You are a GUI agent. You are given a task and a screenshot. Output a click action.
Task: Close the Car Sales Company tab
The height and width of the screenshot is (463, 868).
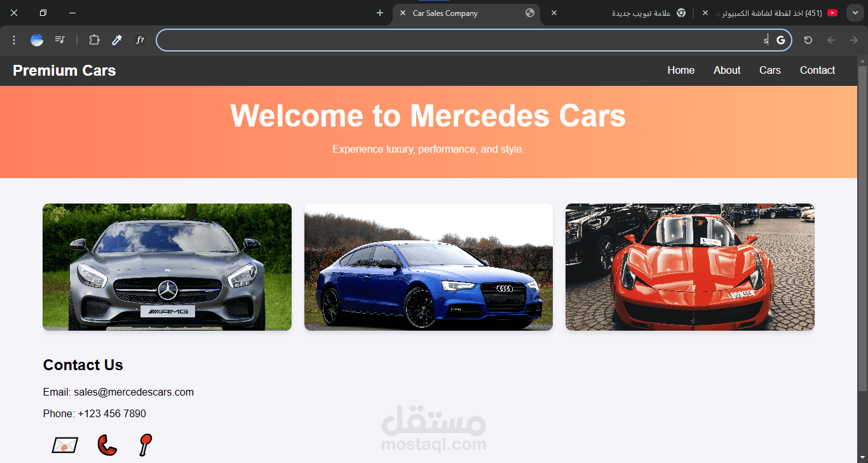tap(403, 13)
